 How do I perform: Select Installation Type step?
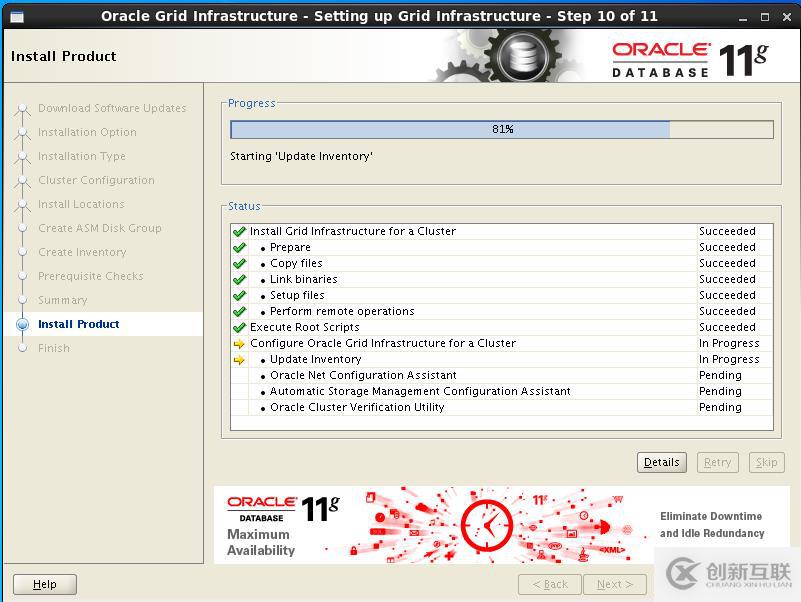click(82, 156)
